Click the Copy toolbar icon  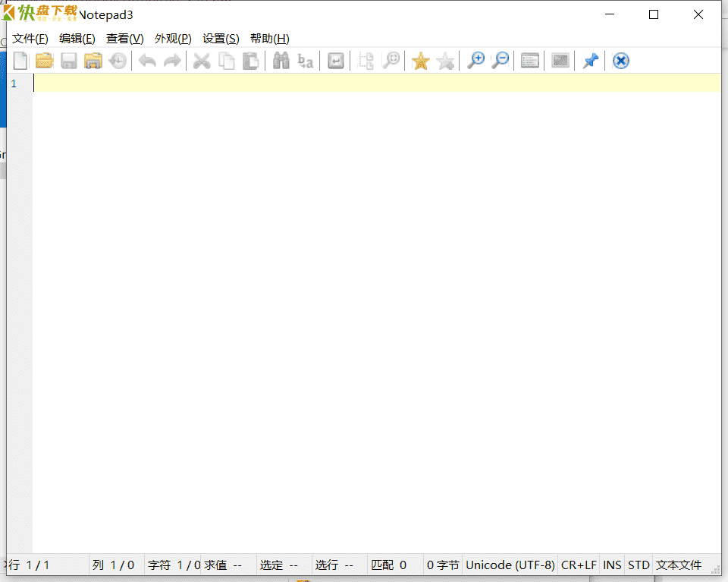(227, 61)
